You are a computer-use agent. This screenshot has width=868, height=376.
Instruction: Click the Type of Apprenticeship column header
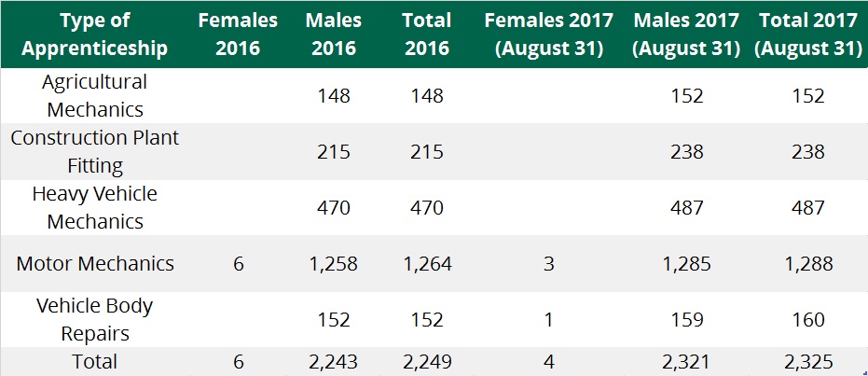click(95, 35)
